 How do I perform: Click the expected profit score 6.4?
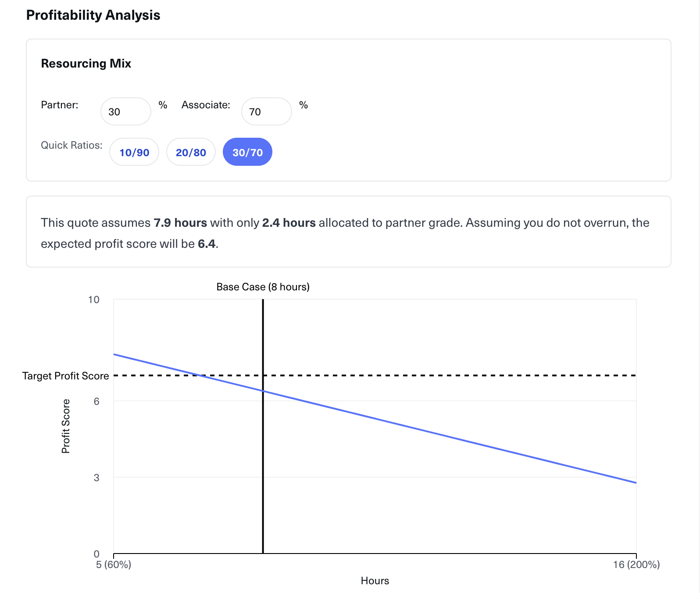[207, 244]
